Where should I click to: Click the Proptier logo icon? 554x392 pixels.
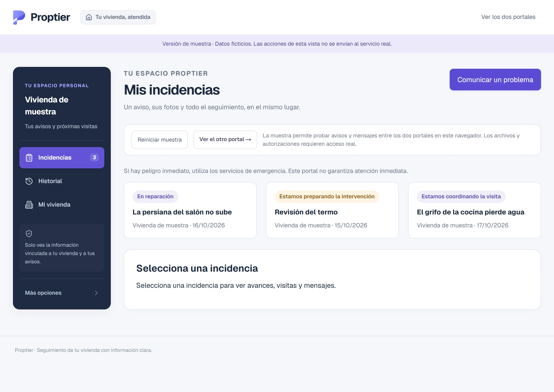point(19,17)
